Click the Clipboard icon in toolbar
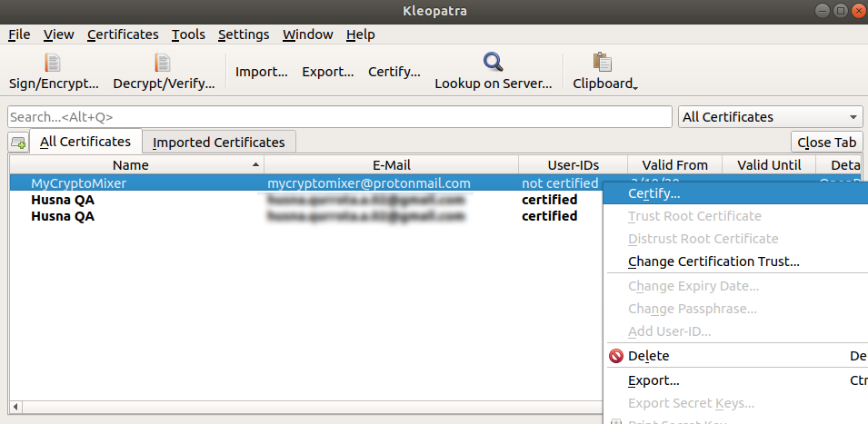 [602, 63]
